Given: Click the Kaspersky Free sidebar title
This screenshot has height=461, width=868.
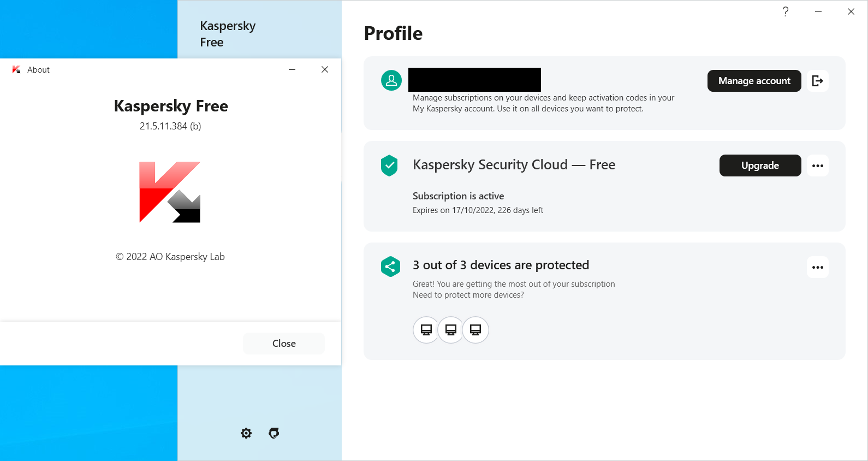Looking at the screenshot, I should point(227,34).
